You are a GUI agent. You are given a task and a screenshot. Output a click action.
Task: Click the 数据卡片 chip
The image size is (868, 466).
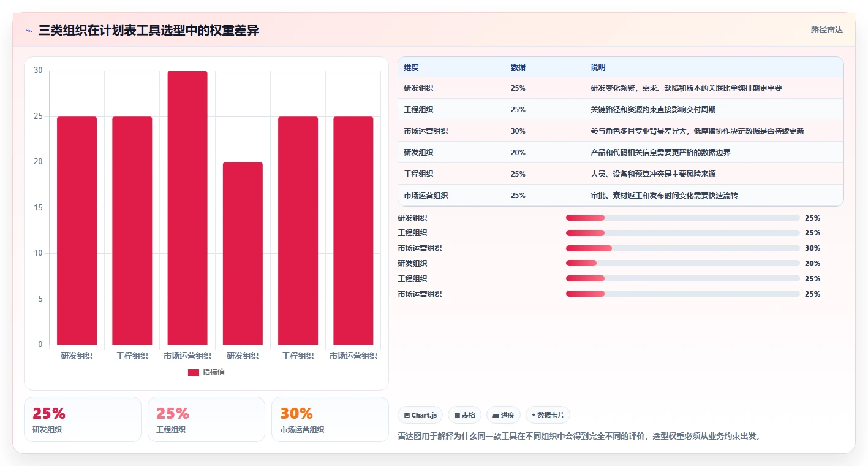pos(548,415)
